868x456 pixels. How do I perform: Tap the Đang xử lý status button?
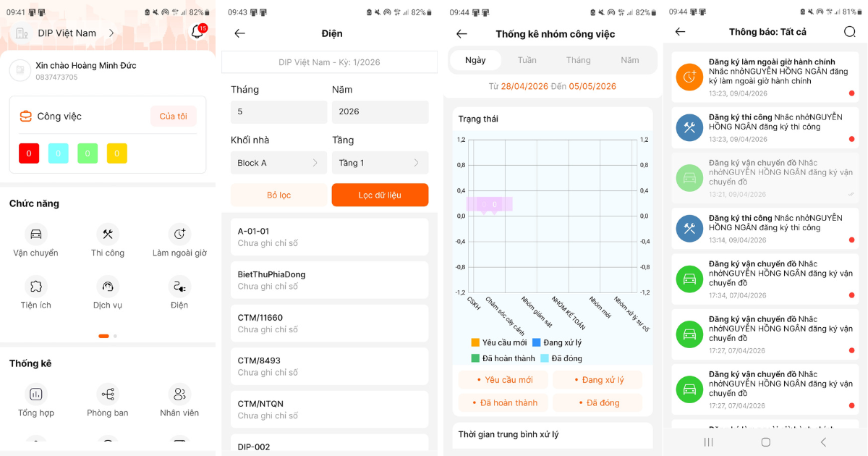[597, 380]
